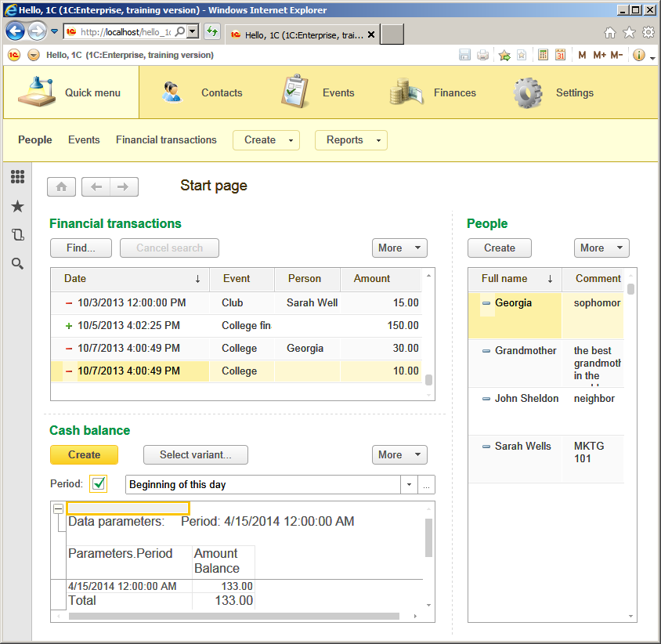The image size is (661, 644).
Task: Open the calculator icon in top toolbar
Action: 543,55
